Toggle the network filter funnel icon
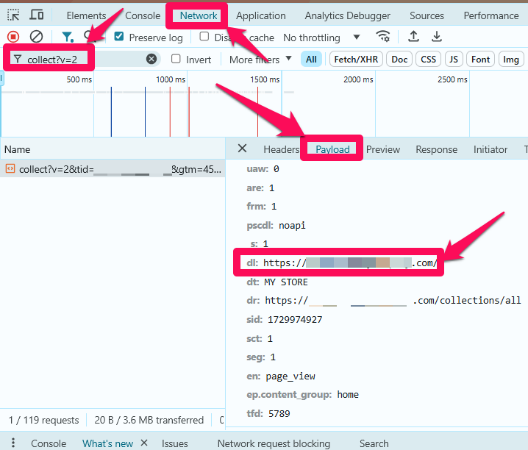The image size is (528, 450). pos(68,37)
